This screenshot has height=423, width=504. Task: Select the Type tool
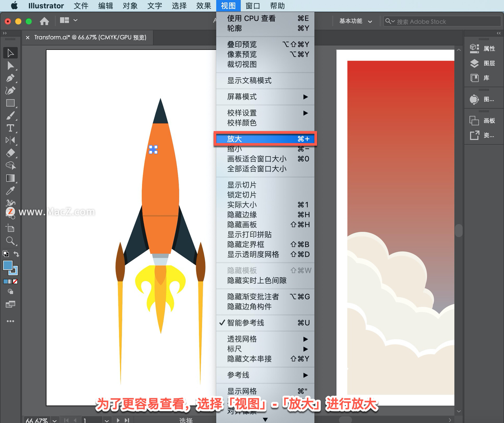pos(10,128)
